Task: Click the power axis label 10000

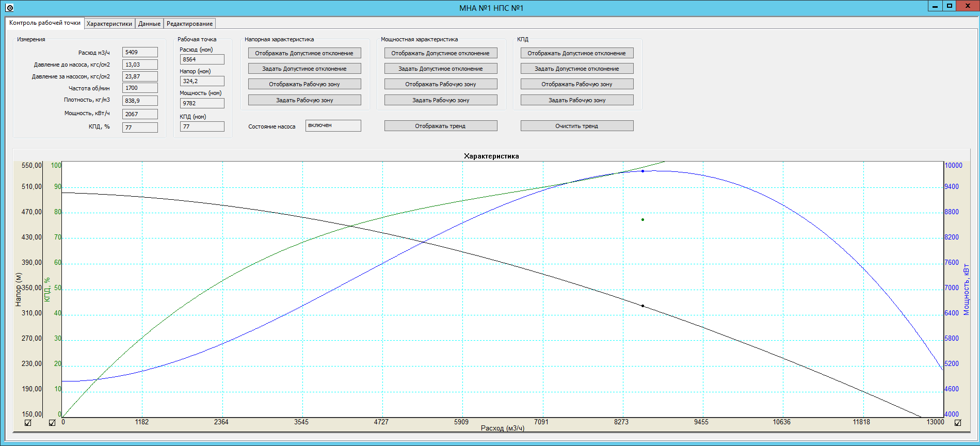Action: tap(953, 165)
